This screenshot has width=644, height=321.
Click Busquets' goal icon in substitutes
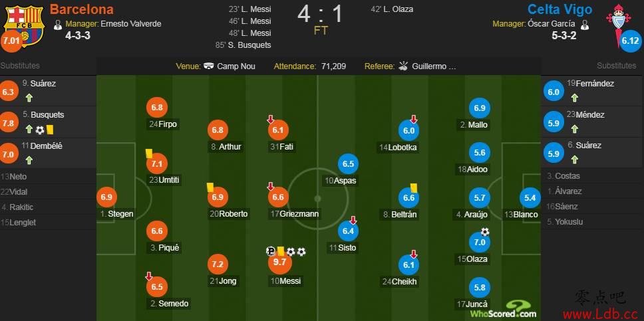(x=40, y=130)
